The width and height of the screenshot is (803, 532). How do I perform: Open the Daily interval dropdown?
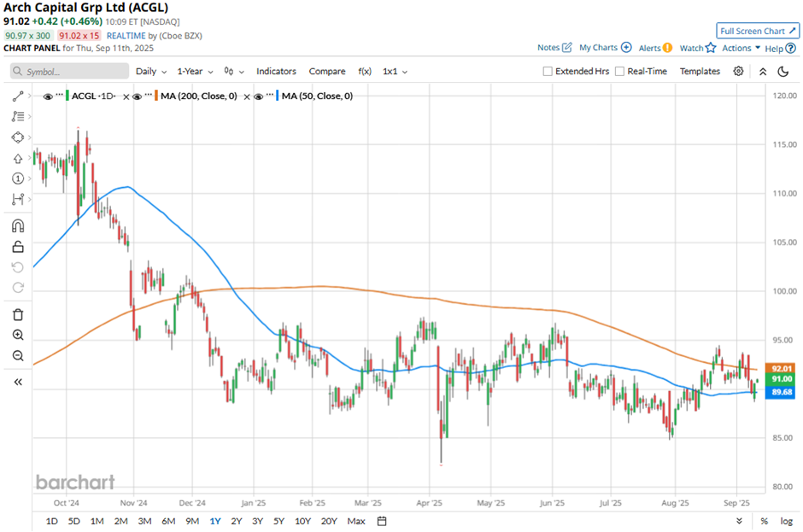[x=151, y=72]
